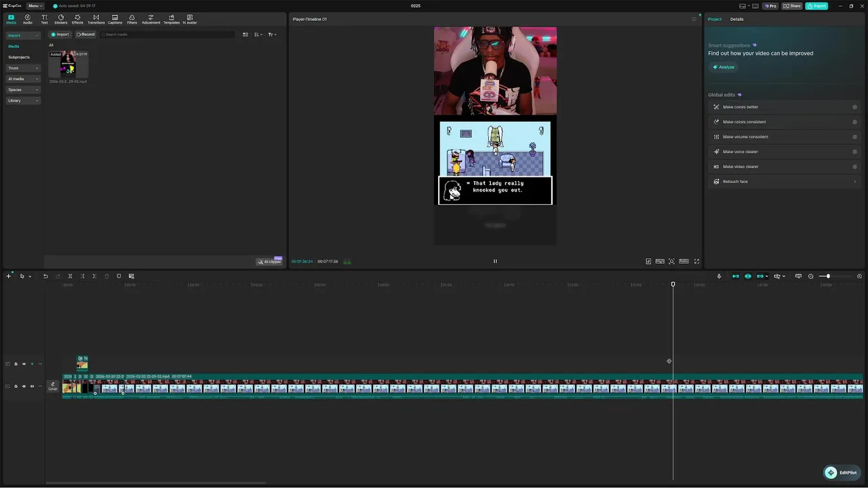The image size is (868, 488).
Task: Collapse the Import sidebar section
Action: (x=24, y=35)
